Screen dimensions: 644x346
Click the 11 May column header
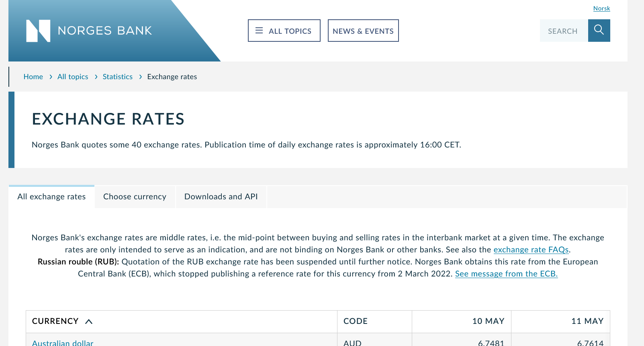point(587,321)
